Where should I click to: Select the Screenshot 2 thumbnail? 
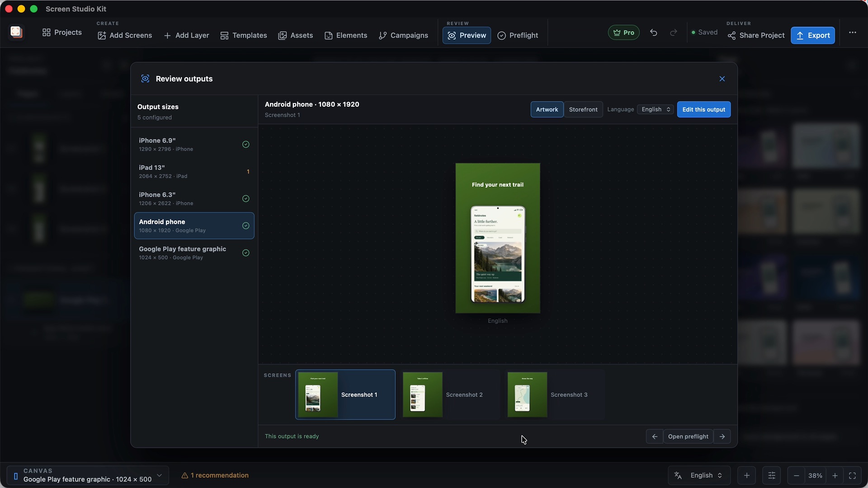click(450, 395)
